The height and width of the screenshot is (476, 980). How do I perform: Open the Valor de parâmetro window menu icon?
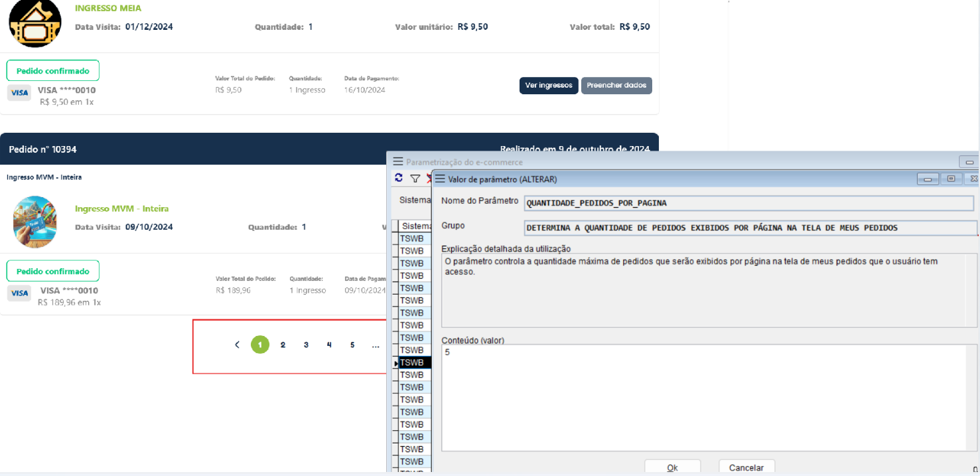pyautogui.click(x=440, y=179)
